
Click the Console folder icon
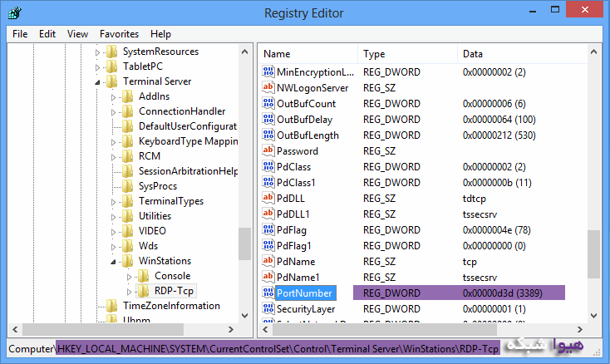(143, 276)
